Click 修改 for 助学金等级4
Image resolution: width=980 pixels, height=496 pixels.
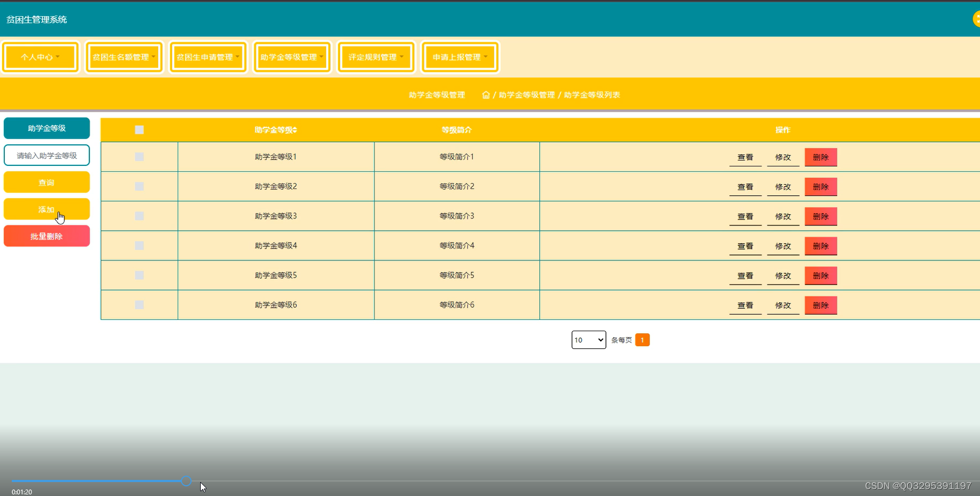[783, 246]
